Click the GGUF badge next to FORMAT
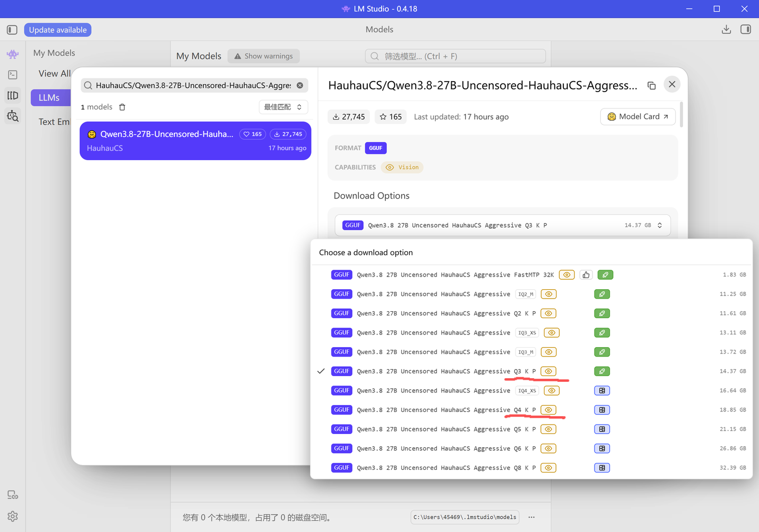The width and height of the screenshot is (759, 532). coord(376,148)
